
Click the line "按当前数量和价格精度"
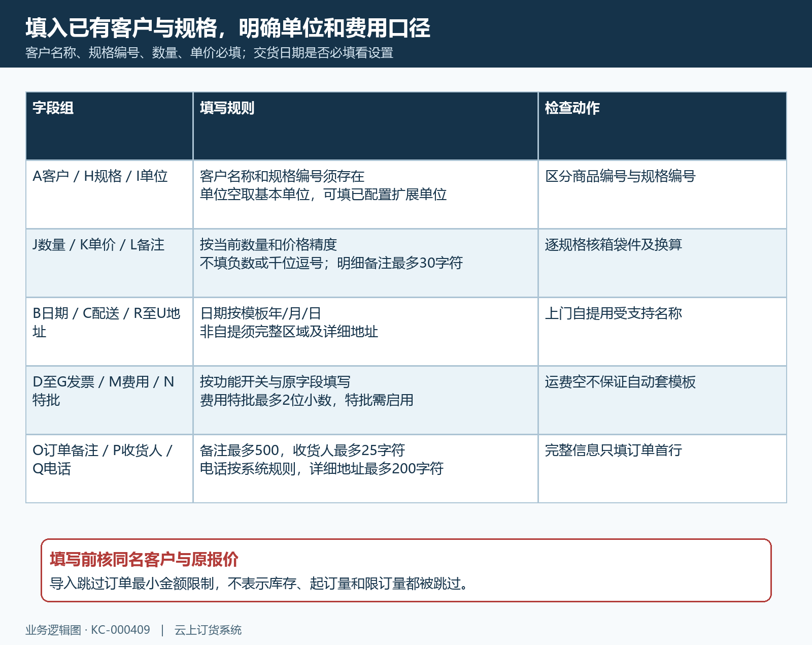[268, 245]
